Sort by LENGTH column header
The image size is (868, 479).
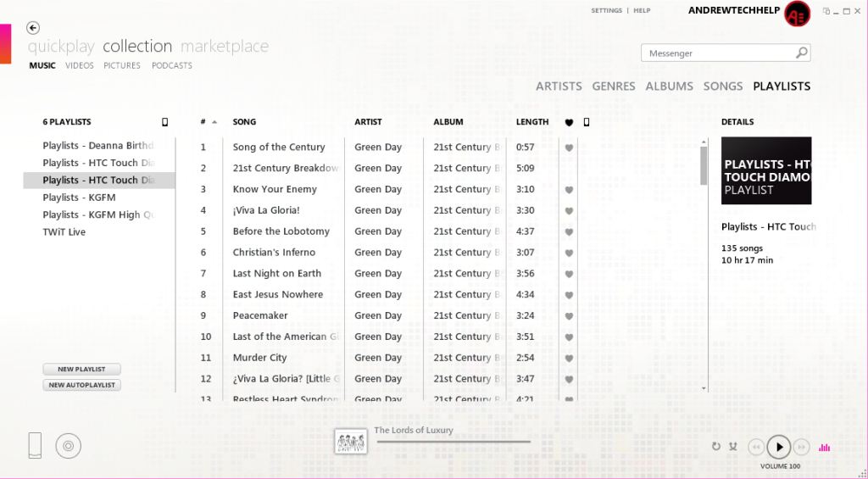click(532, 122)
